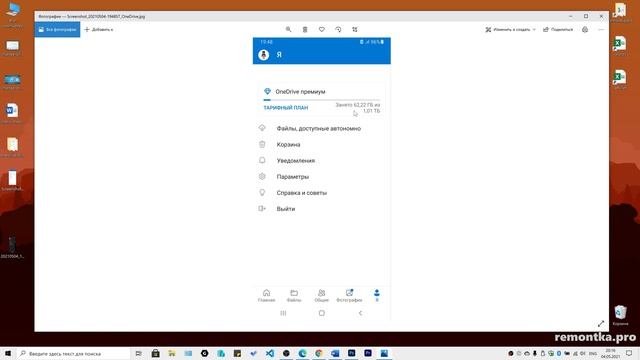The height and width of the screenshot is (360, 640).
Task: Switch to the "Фотографии" tab in OneDrive bottom bar
Action: tap(349, 296)
